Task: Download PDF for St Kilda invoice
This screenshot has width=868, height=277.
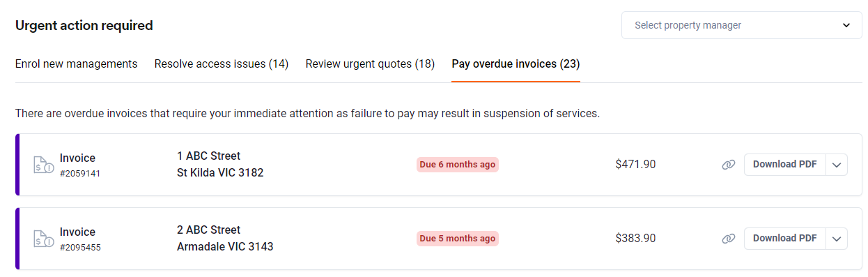Action: [785, 165]
